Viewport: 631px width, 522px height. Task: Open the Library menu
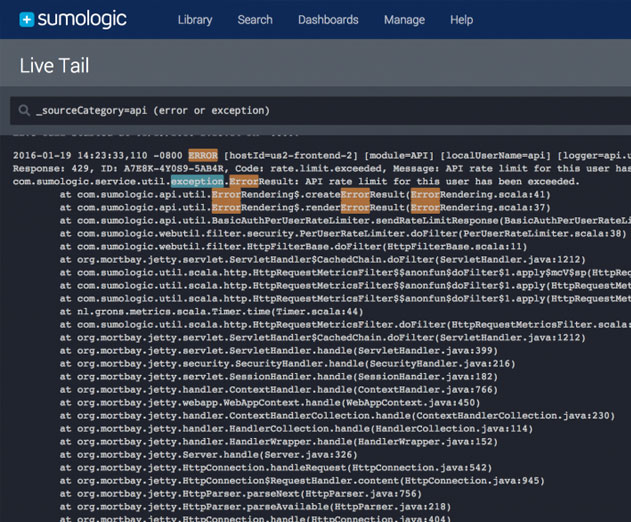[195, 20]
